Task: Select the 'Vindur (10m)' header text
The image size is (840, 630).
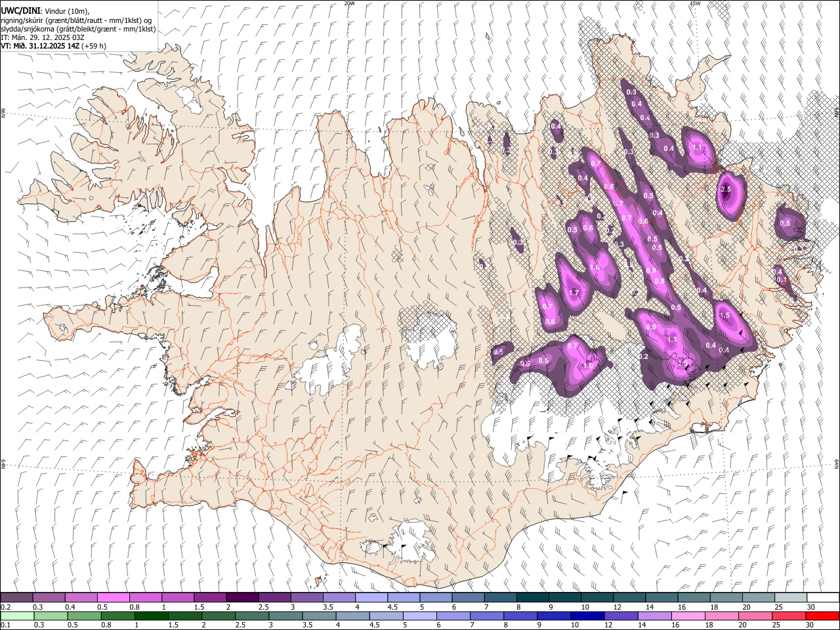Action: click(67, 11)
